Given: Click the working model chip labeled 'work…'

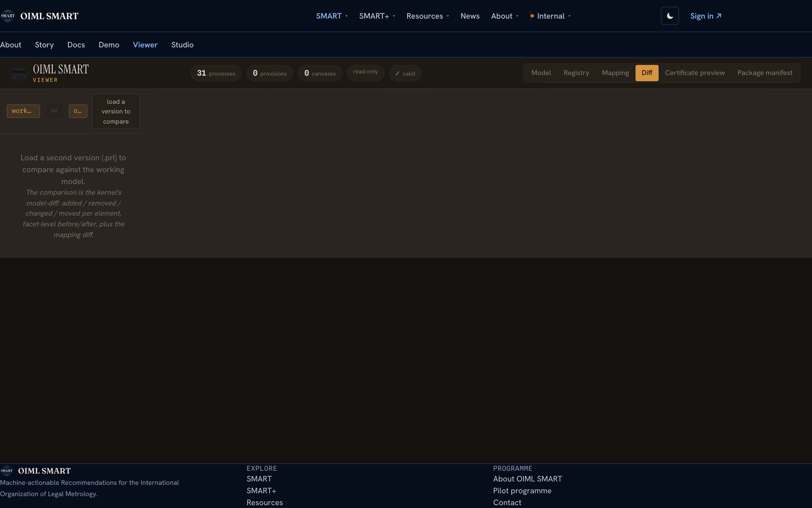Looking at the screenshot, I should pos(23,111).
